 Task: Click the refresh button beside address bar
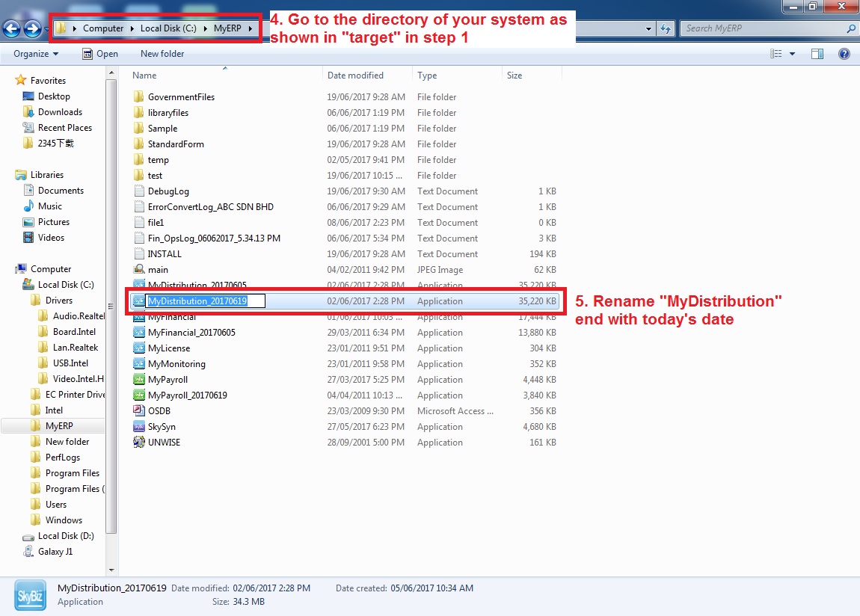666,29
